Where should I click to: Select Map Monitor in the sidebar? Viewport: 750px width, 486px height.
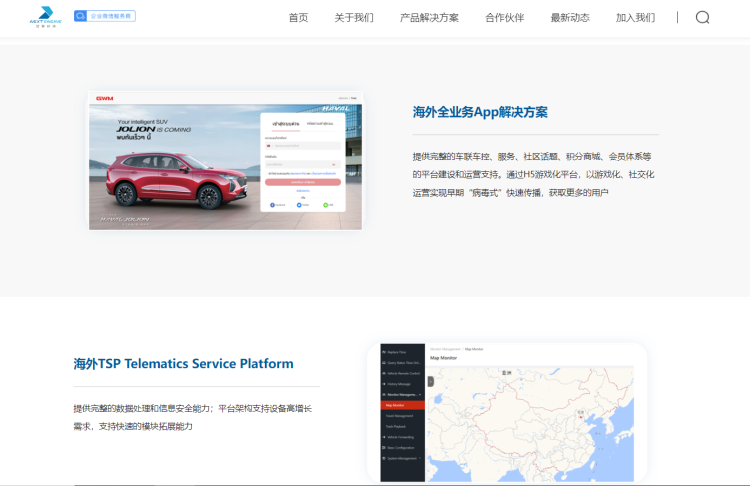pyautogui.click(x=396, y=405)
